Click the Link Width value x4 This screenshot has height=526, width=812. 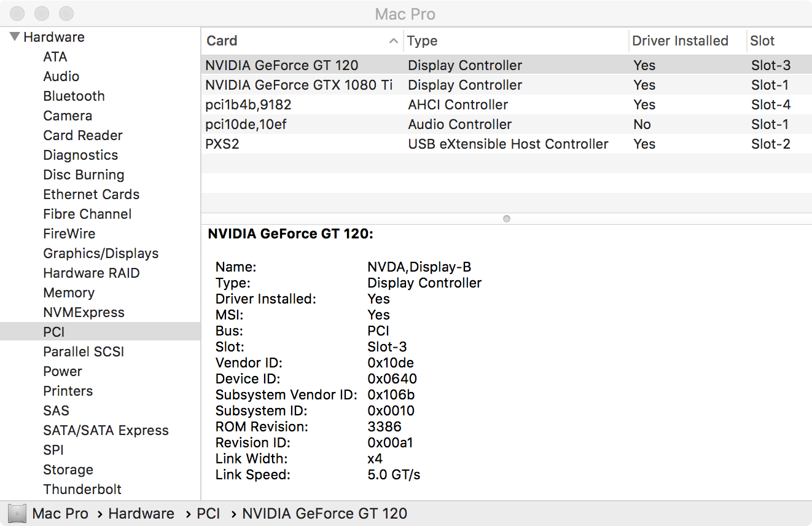point(375,458)
